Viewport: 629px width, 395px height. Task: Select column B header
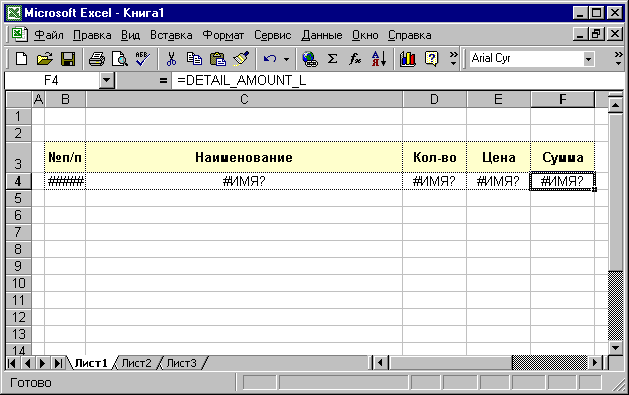[65, 99]
